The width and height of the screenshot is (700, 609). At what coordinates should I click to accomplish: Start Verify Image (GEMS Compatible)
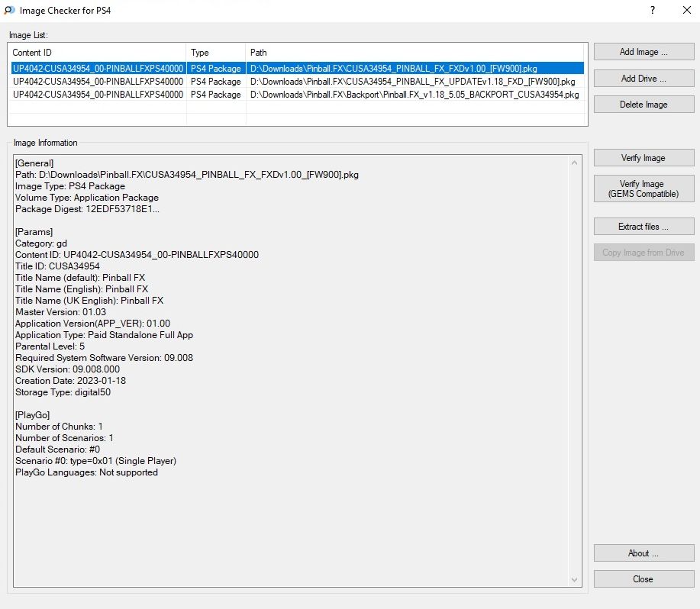tap(644, 188)
